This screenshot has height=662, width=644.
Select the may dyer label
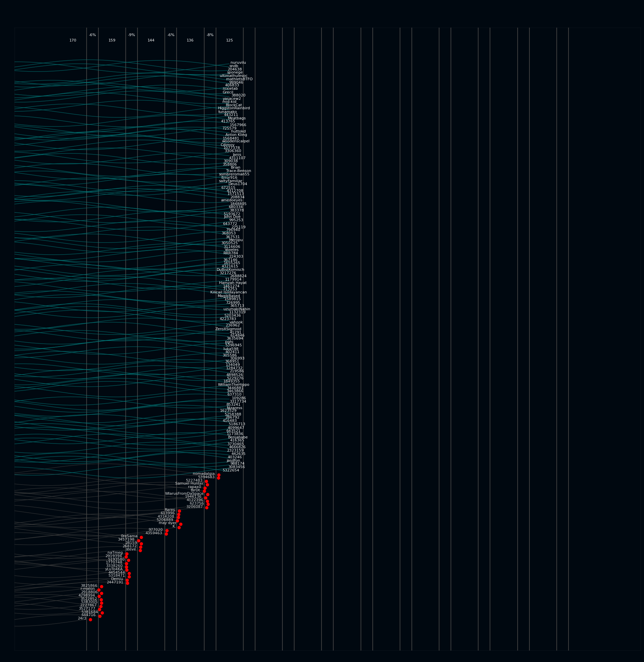[167, 523]
